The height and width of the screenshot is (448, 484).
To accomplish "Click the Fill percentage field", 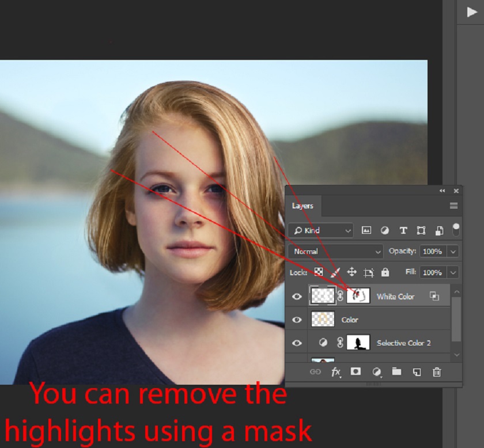I will [x=432, y=272].
